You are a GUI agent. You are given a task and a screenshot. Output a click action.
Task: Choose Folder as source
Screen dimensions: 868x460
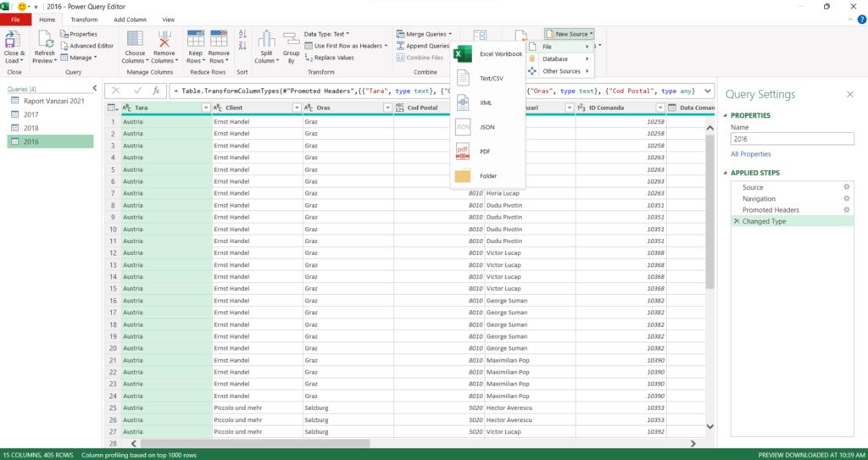point(487,176)
